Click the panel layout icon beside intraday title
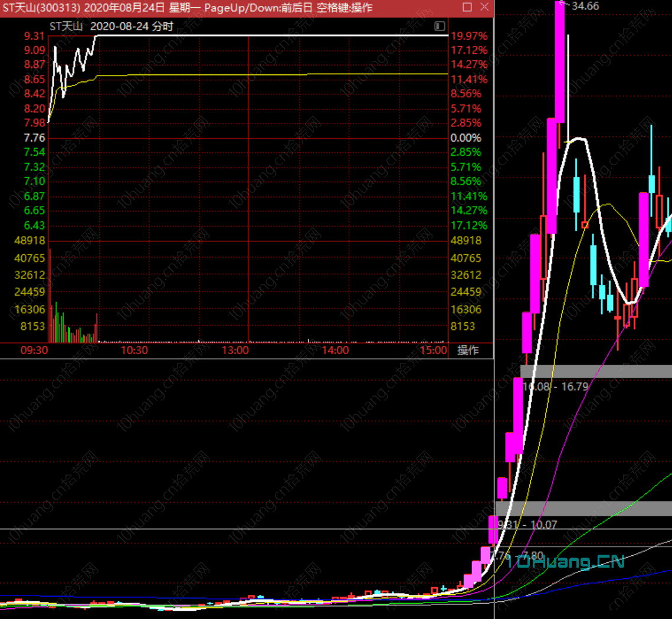 point(440,26)
